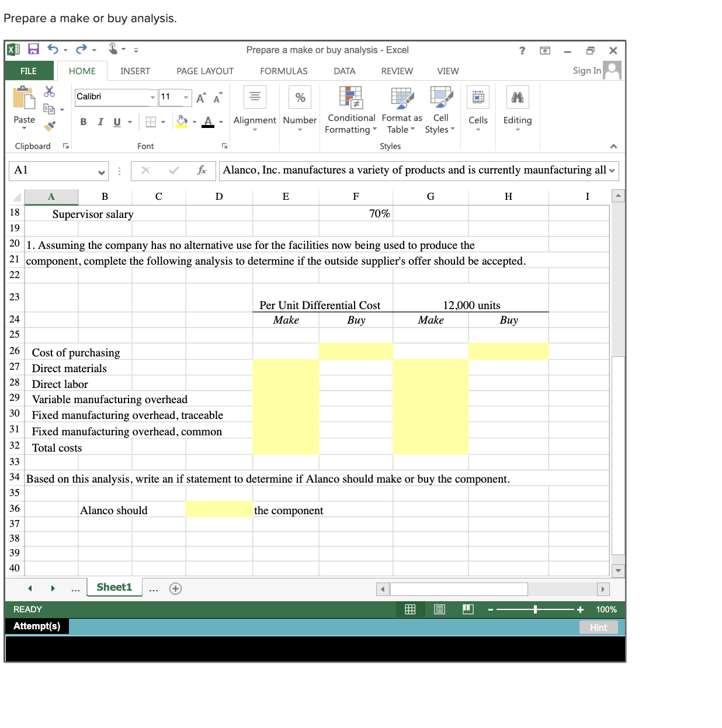Open the Borders dropdown menu
Image resolution: width=722 pixels, height=728 pixels.
162,122
